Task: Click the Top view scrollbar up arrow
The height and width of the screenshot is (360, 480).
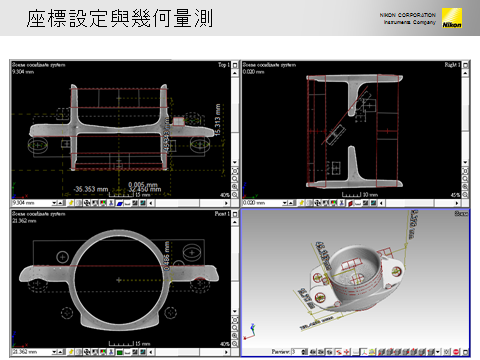Action: point(235,73)
